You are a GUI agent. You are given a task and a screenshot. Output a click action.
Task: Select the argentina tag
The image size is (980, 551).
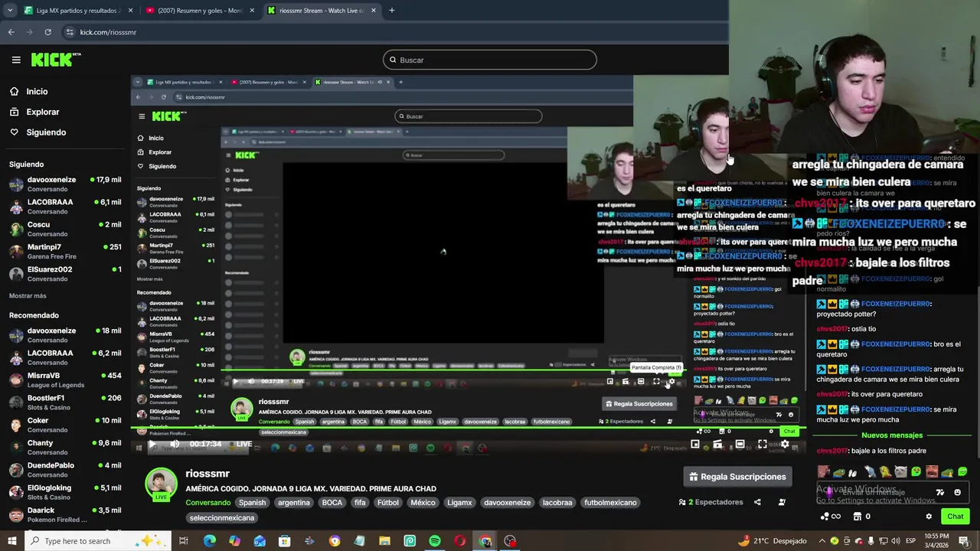coord(294,503)
